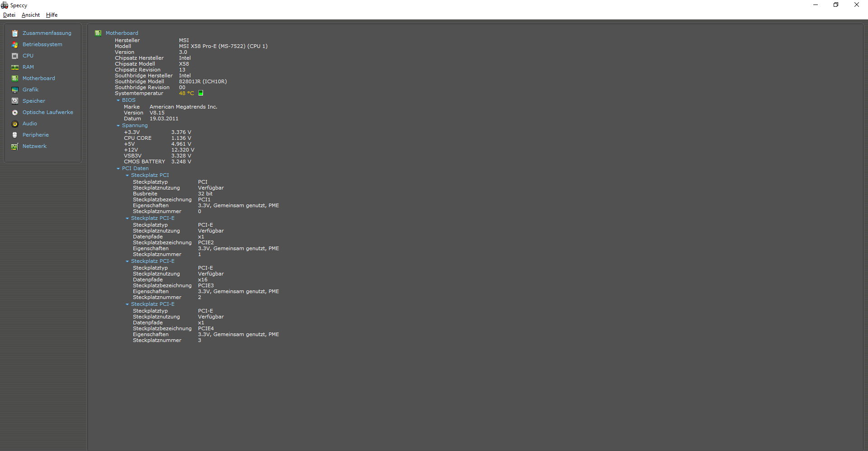The width and height of the screenshot is (868, 451).
Task: Click the Chipsatz Revision label
Action: click(138, 70)
